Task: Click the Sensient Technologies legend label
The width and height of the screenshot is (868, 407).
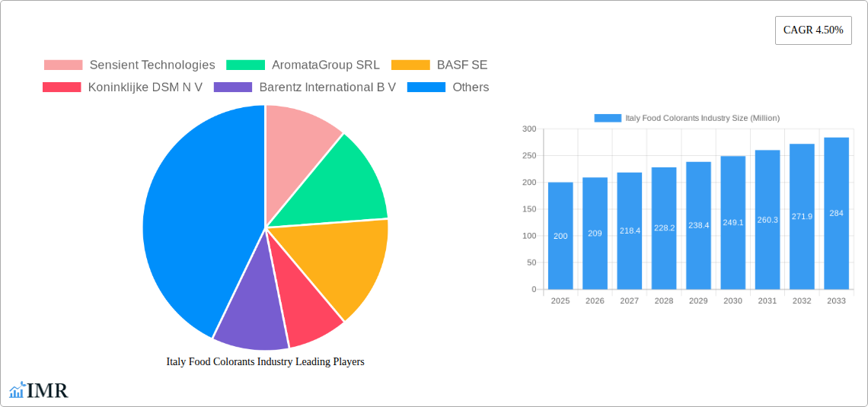Action: [152, 65]
